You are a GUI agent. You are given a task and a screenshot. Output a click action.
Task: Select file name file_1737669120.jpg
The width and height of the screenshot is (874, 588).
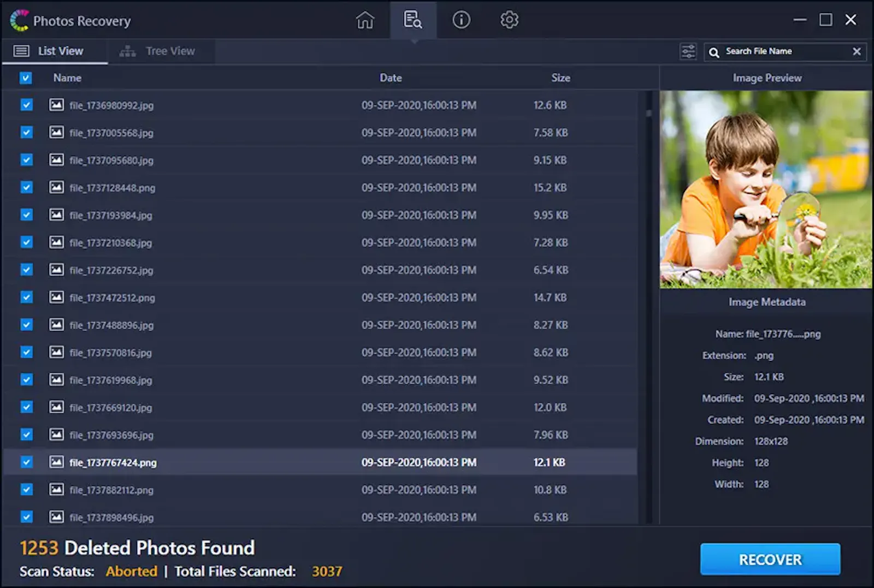pos(110,408)
